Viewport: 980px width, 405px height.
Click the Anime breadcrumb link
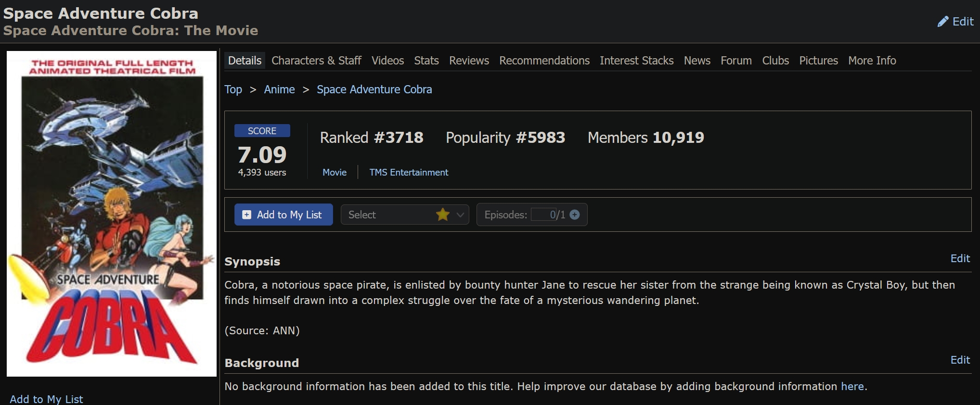(279, 89)
